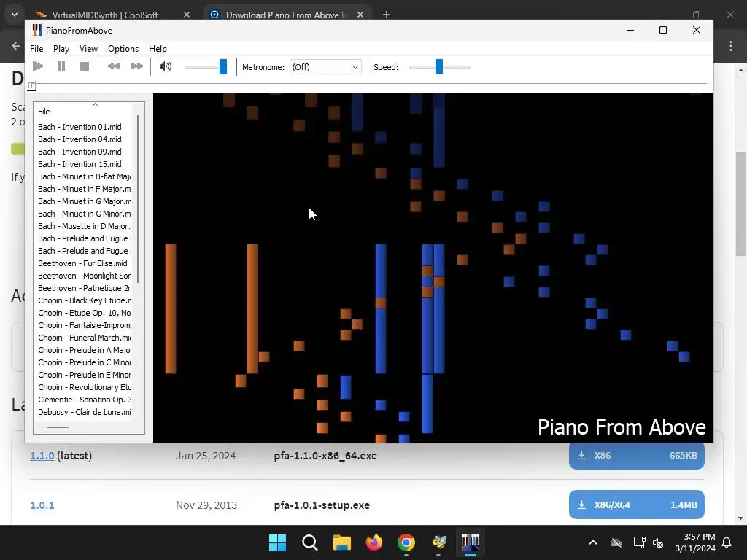Click the volume slider handle

point(223,66)
